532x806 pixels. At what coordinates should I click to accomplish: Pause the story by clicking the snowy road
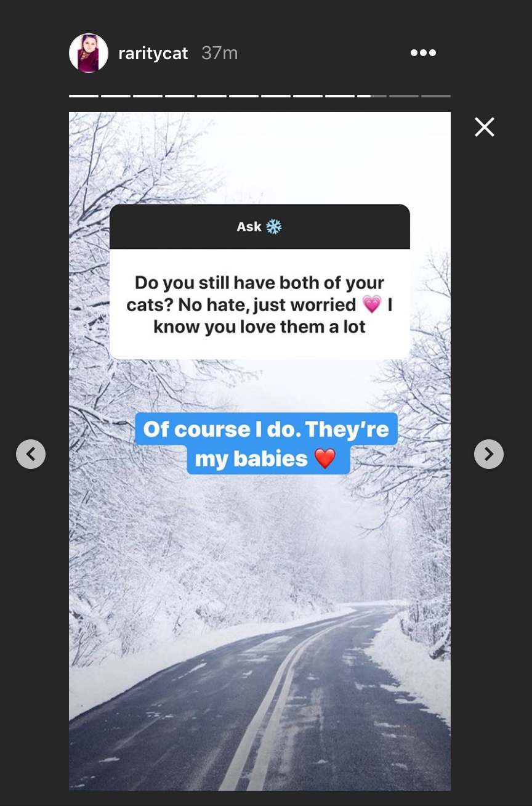tap(271, 709)
